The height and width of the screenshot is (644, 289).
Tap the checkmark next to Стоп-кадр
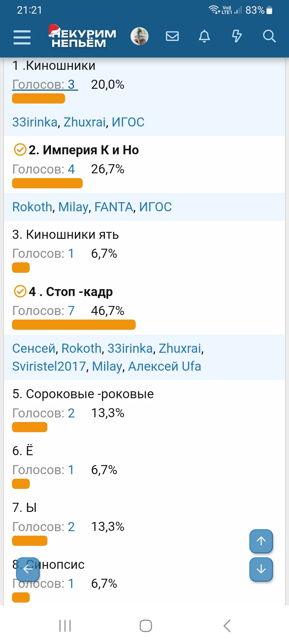[20, 292]
